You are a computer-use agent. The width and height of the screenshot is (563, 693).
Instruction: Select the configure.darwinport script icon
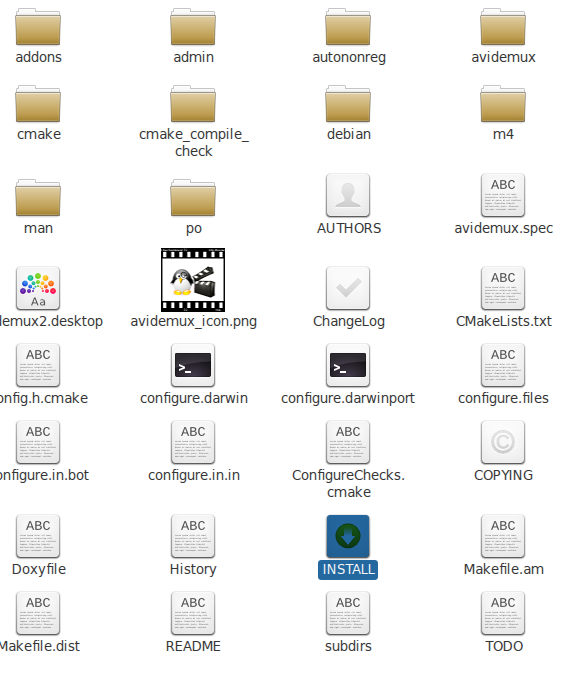click(x=348, y=365)
